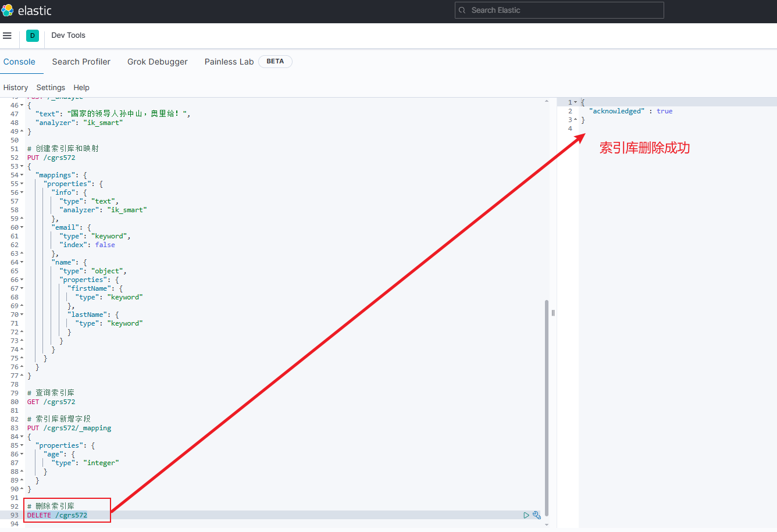The width and height of the screenshot is (777, 532).
Task: Click the line DELETE /cgrs572
Action: [57, 515]
